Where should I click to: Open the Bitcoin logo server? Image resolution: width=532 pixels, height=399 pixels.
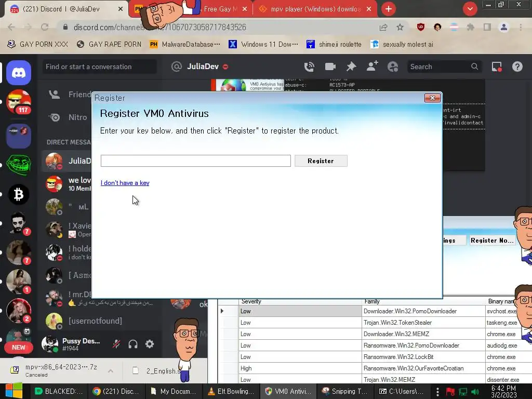[19, 194]
